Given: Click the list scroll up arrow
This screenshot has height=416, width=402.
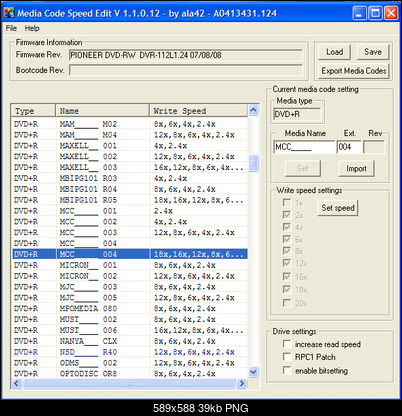Looking at the screenshot, I should [x=253, y=110].
